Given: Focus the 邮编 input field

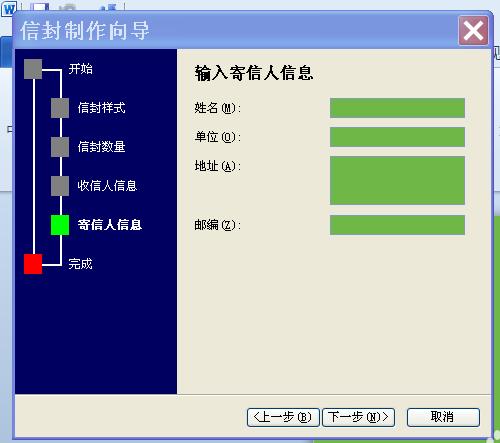Looking at the screenshot, I should click(x=397, y=225).
